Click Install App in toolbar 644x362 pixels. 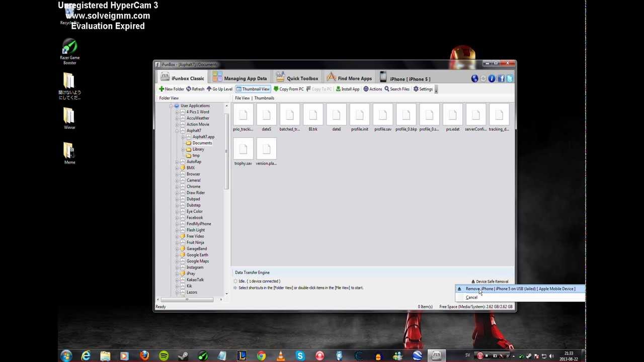click(348, 89)
